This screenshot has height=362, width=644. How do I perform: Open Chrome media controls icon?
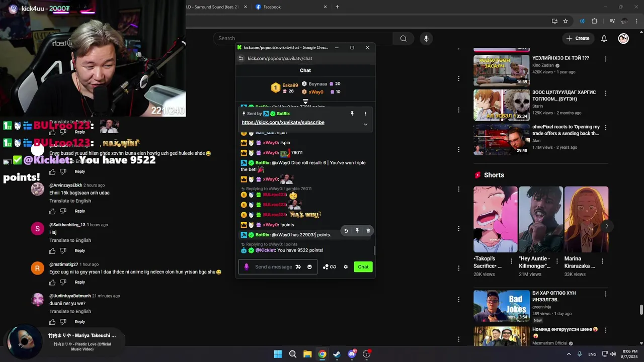612,21
